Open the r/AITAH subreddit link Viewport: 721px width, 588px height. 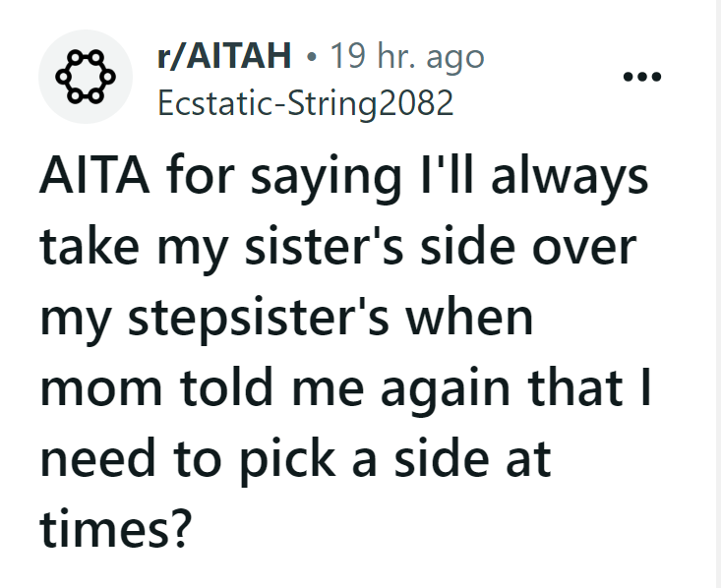(224, 57)
